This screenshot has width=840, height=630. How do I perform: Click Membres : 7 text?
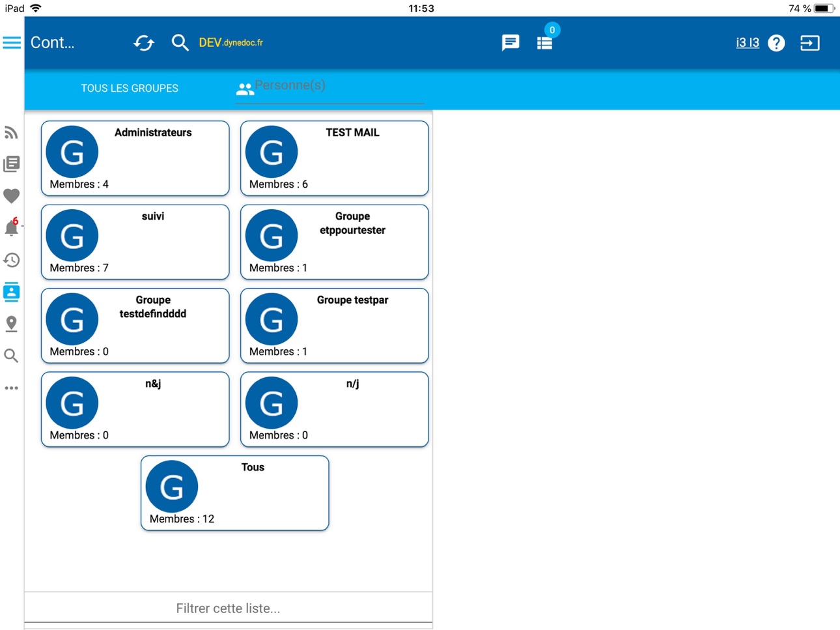[79, 268]
